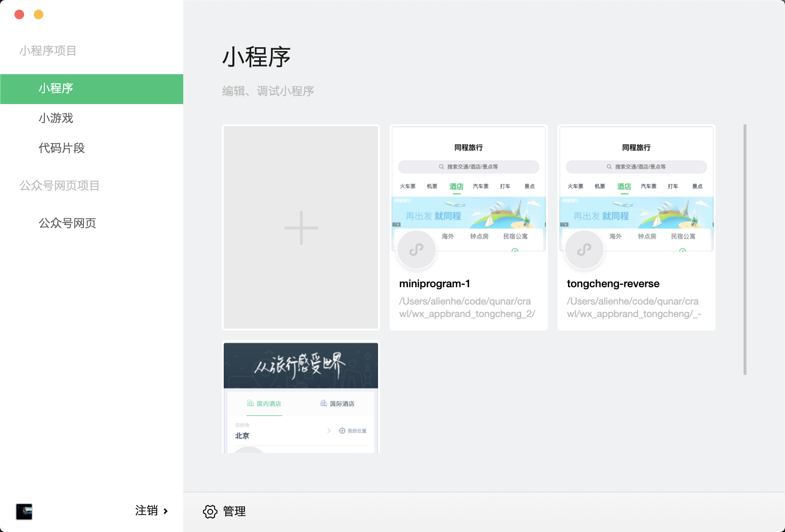Select 小程序 in the sidebar
This screenshot has height=532, width=785.
(x=92, y=89)
